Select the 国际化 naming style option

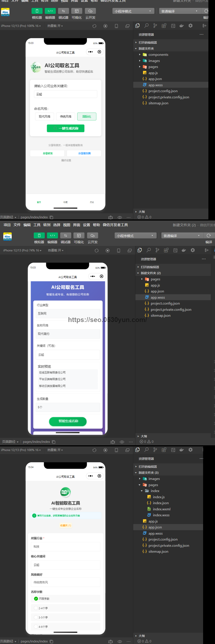pyautogui.click(x=86, y=116)
